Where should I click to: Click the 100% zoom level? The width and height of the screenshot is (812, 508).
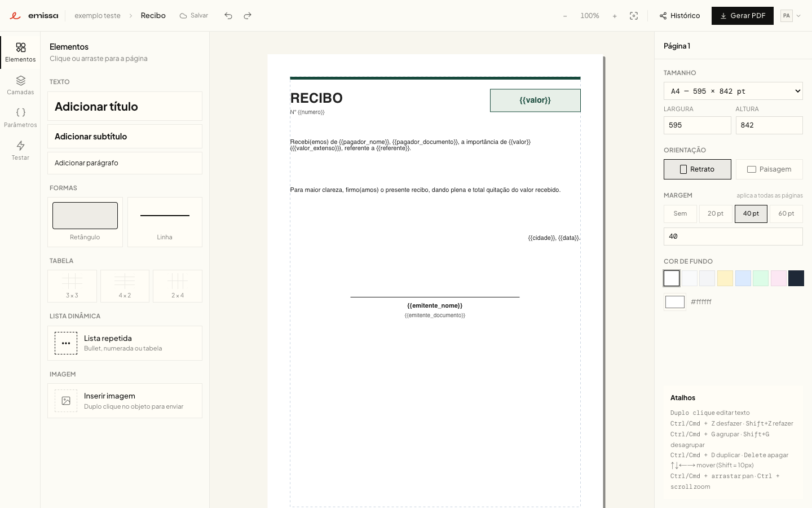click(x=590, y=16)
